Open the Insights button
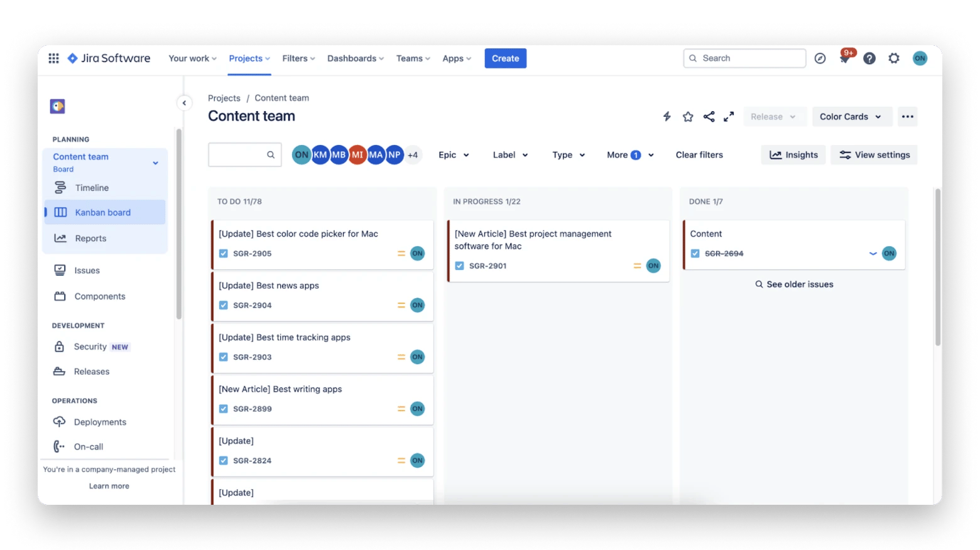The height and width of the screenshot is (550, 980). [x=794, y=155]
